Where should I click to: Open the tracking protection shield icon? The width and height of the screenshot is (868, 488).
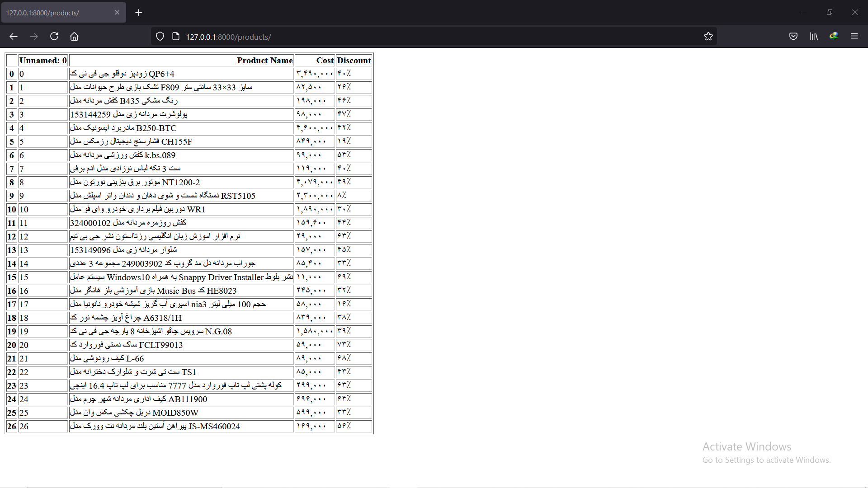point(160,37)
